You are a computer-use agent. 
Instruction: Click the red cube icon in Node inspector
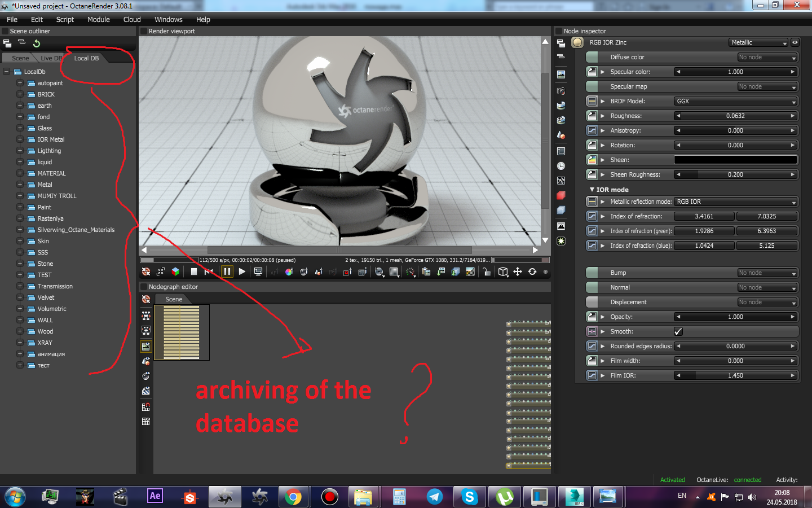tap(561, 195)
